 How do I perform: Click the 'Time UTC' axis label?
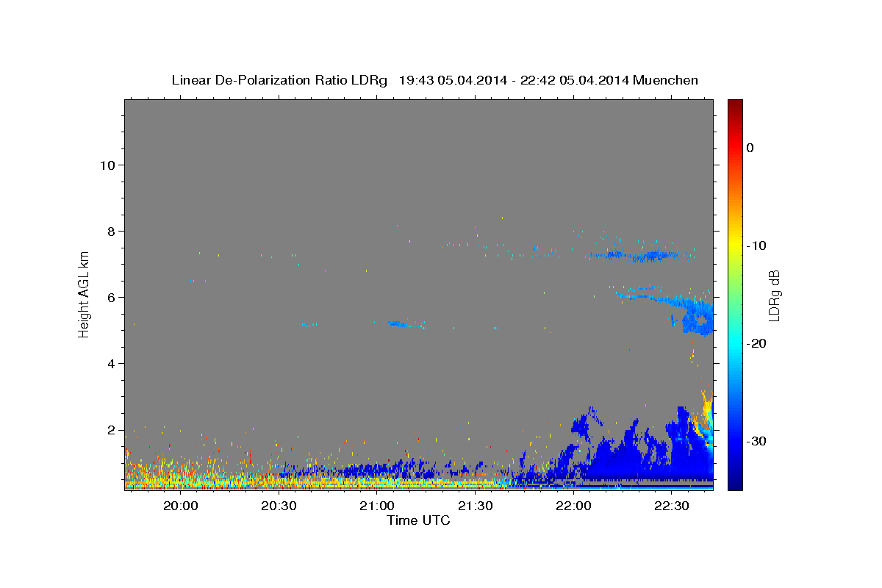418,520
